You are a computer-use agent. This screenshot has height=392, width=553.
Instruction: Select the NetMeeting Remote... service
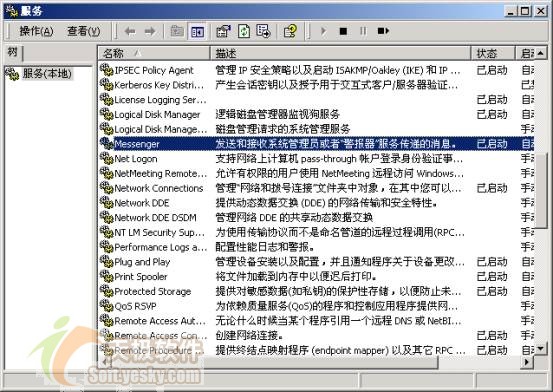pyautogui.click(x=161, y=174)
